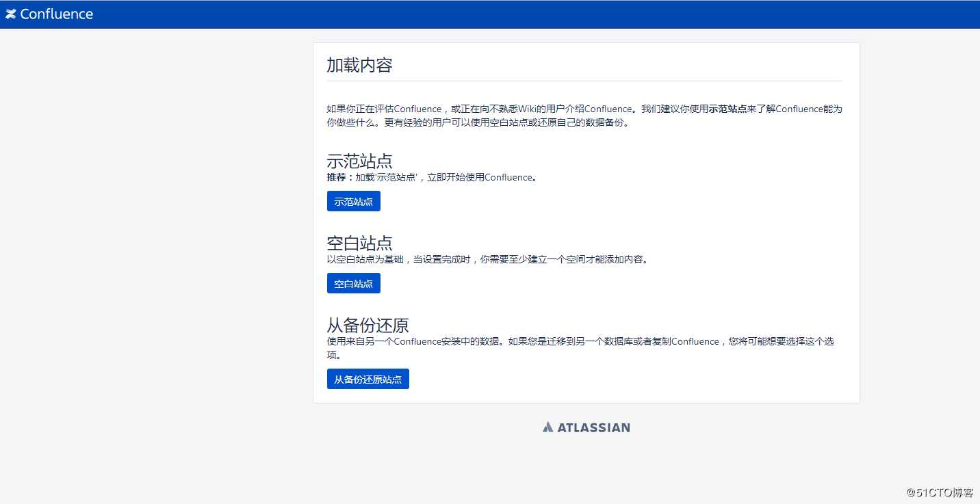The width and height of the screenshot is (980, 504).
Task: Click the intro paragraph starting 如果你正在评估Confluence
Action: tap(584, 116)
